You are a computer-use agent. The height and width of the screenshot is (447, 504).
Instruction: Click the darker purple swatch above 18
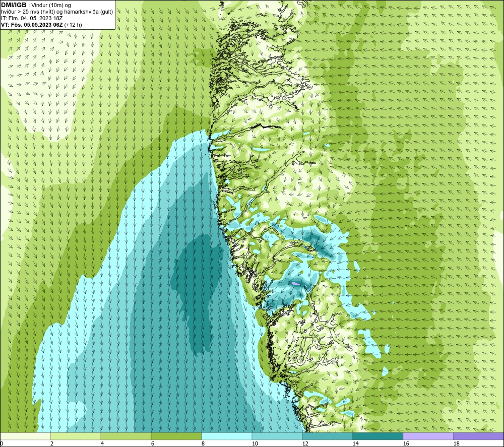click(x=478, y=436)
